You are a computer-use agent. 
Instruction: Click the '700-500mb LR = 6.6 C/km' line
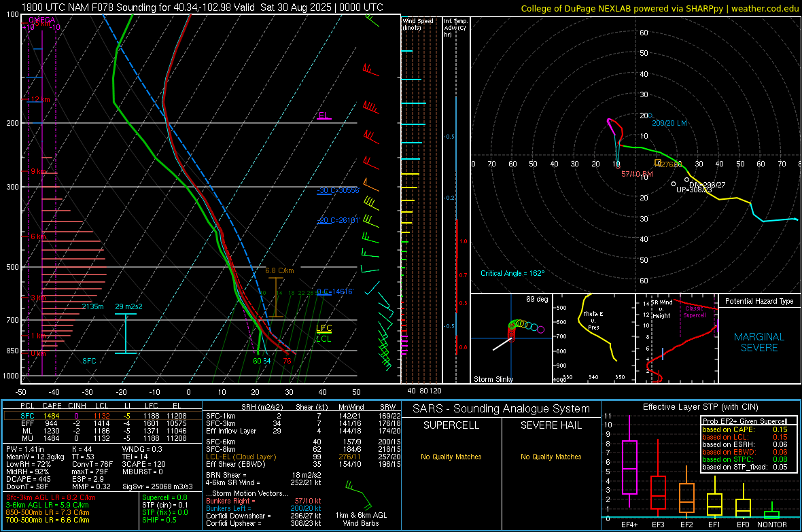(x=48, y=520)
